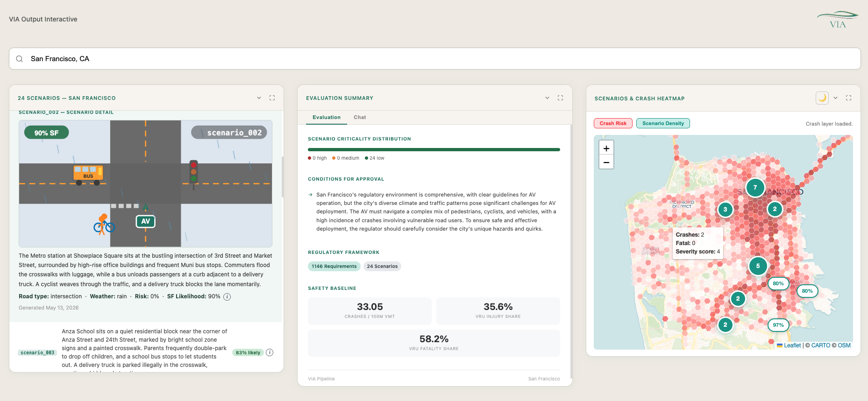This screenshot has width=868, height=401.
Task: Click the search magnifier icon
Action: 20,59
